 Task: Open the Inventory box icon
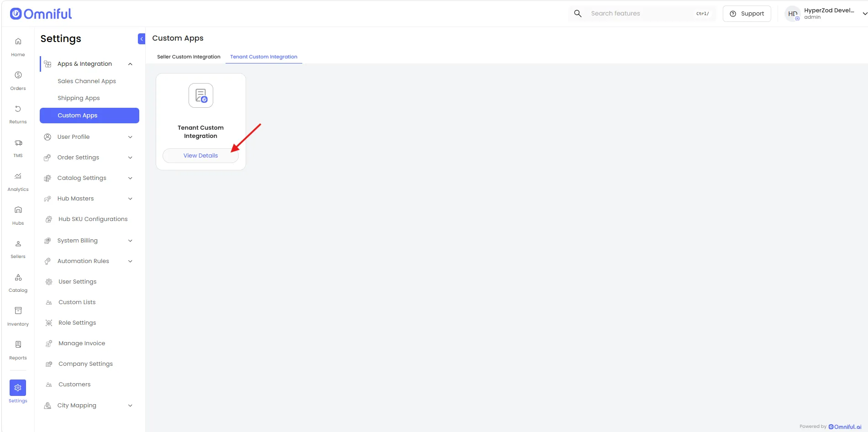(18, 311)
